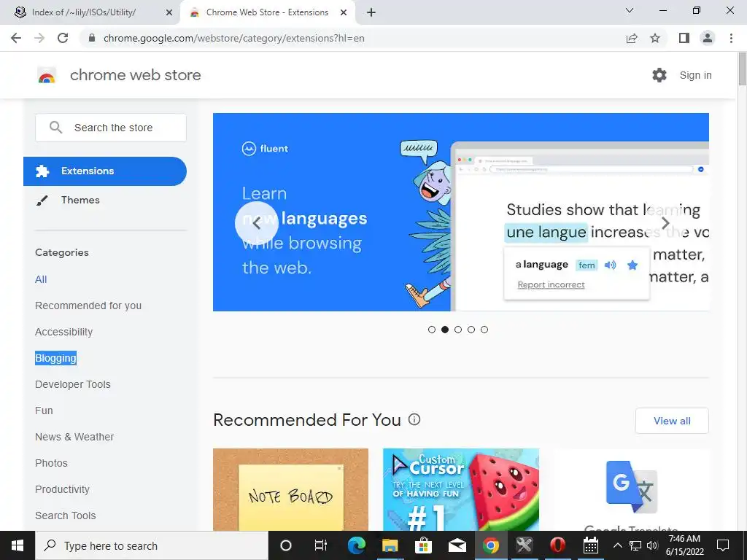Click View all button
Image resolution: width=747 pixels, height=560 pixels.
pyautogui.click(x=672, y=421)
